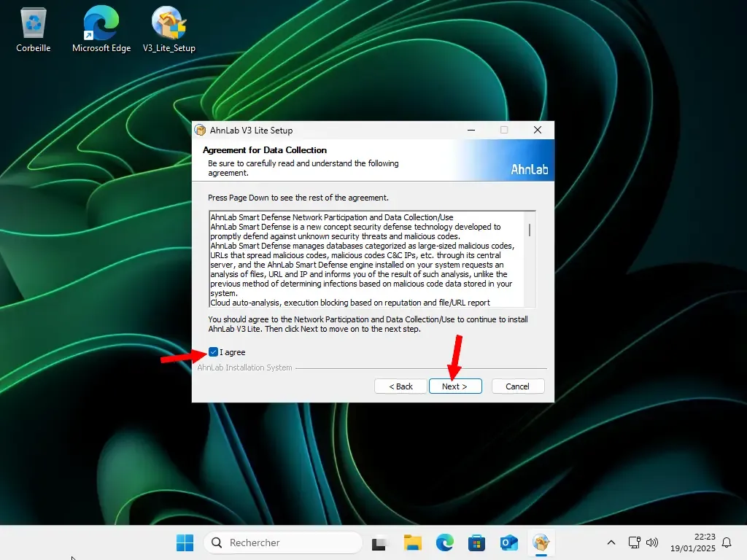Click the AhnLab setup title bar icon
747x560 pixels.
pos(200,130)
